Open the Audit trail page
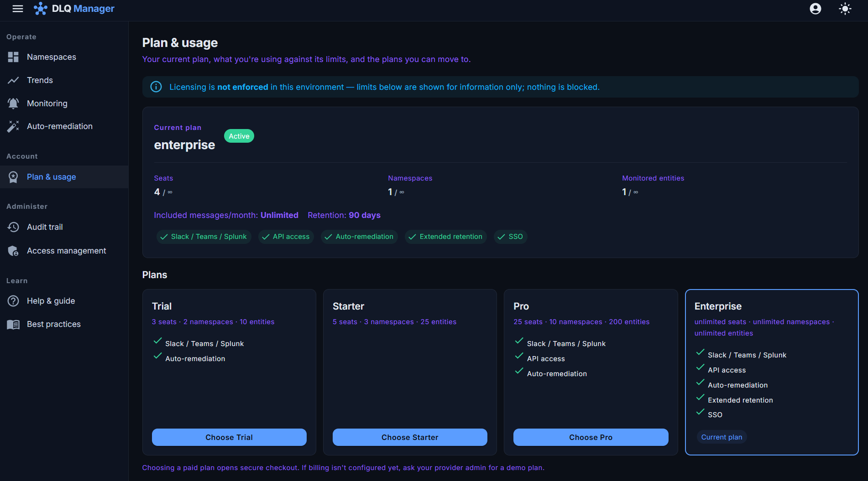This screenshot has width=868, height=481. click(64, 227)
